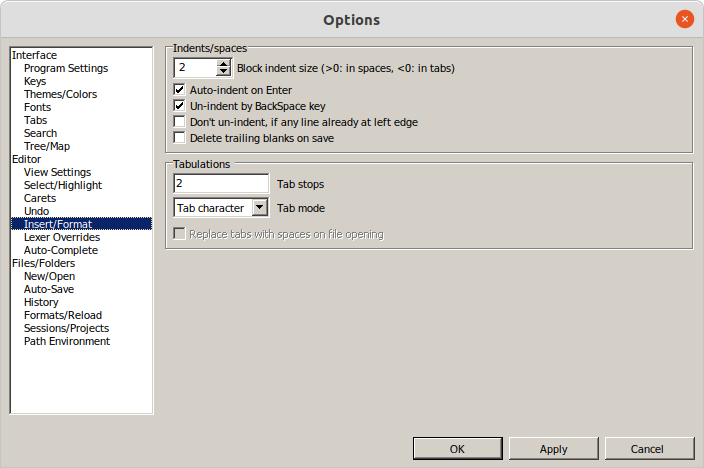This screenshot has width=704, height=468.
Task: Select the Files/Folders category
Action: point(44,263)
